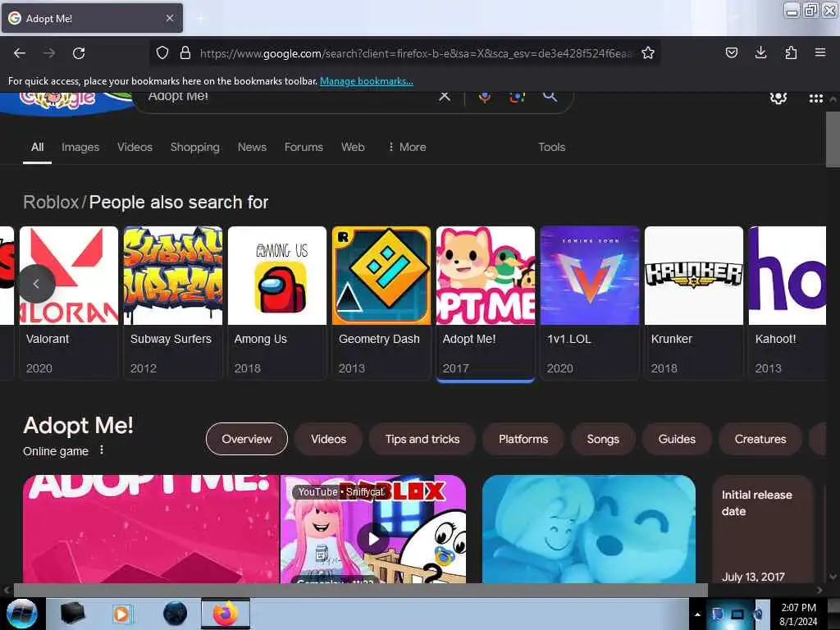The width and height of the screenshot is (840, 630).
Task: Open the black box taskbar application
Action: tap(72, 614)
